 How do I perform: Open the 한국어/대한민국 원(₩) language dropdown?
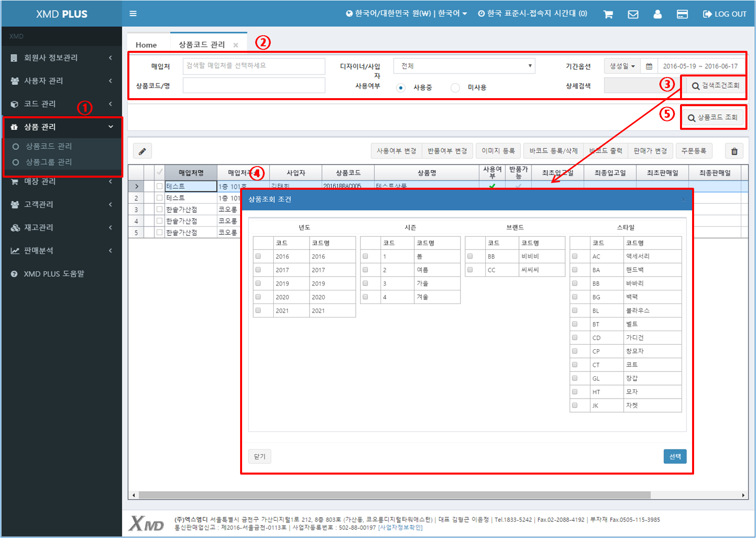pyautogui.click(x=406, y=14)
